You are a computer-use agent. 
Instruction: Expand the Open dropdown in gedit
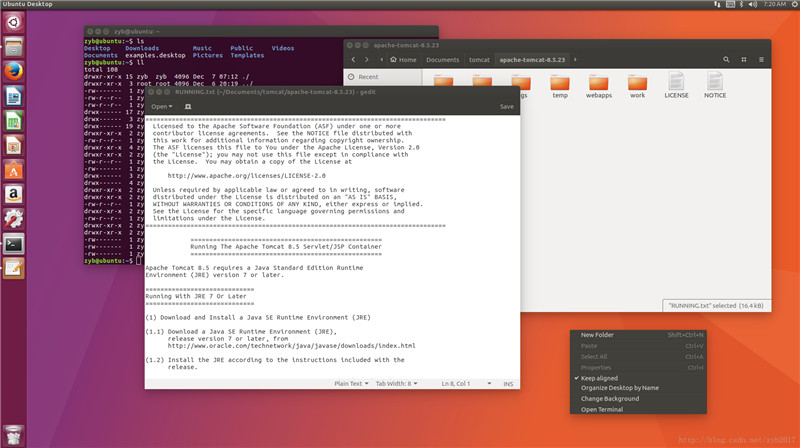point(161,106)
